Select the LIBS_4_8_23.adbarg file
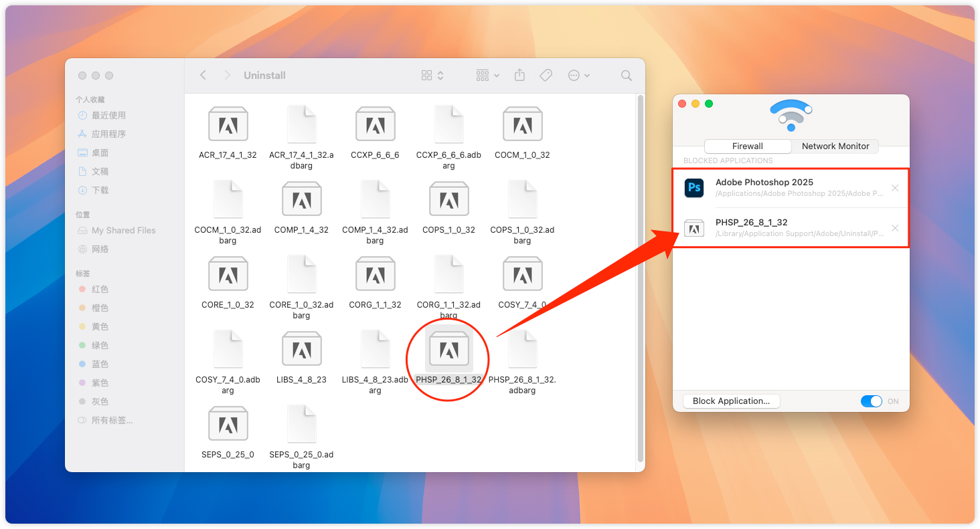Viewport: 980px width, 529px height. 375,349
